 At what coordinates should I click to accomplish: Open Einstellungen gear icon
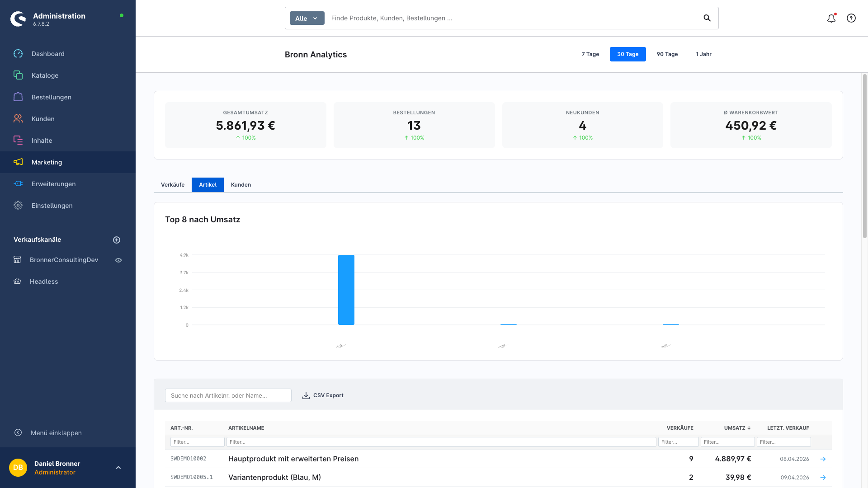pos(18,206)
